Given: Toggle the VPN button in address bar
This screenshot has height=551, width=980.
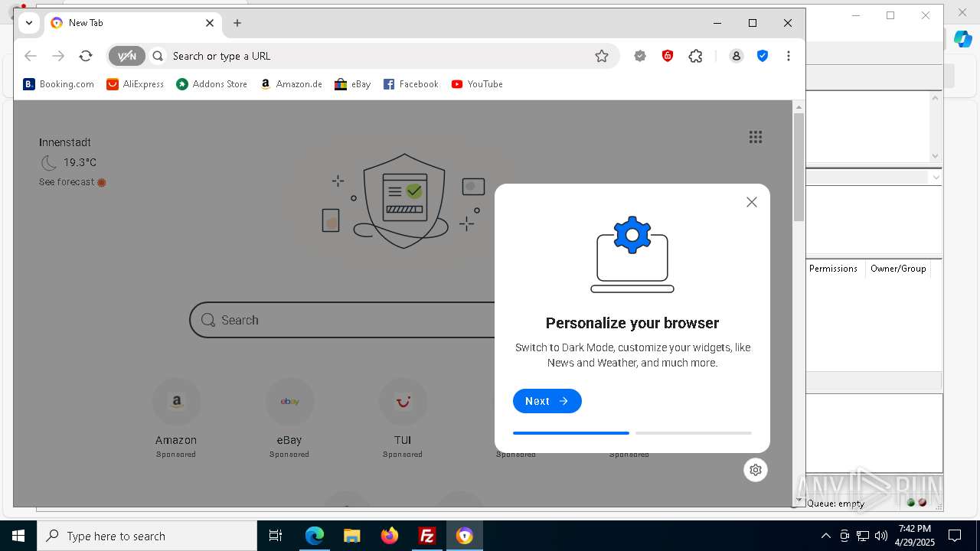Looking at the screenshot, I should [x=126, y=56].
